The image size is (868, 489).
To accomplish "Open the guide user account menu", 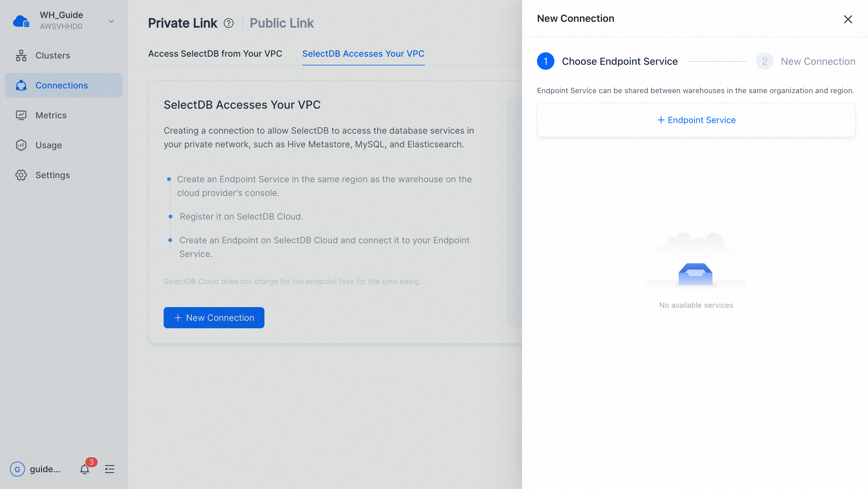I will (x=45, y=469).
